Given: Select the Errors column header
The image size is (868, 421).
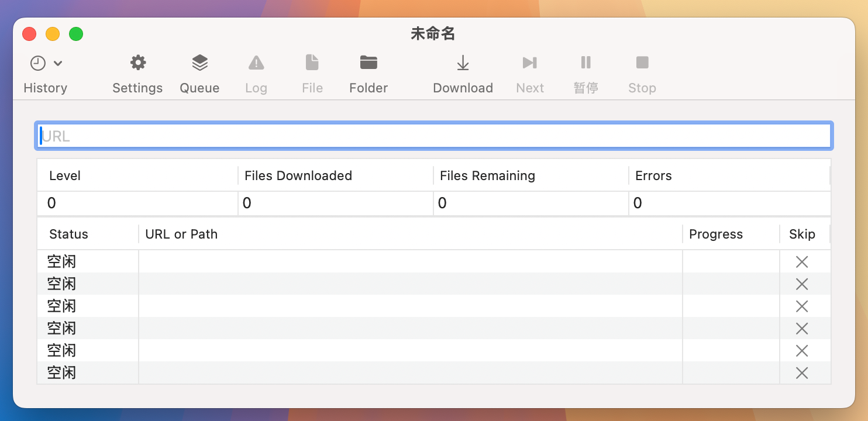Looking at the screenshot, I should (653, 175).
